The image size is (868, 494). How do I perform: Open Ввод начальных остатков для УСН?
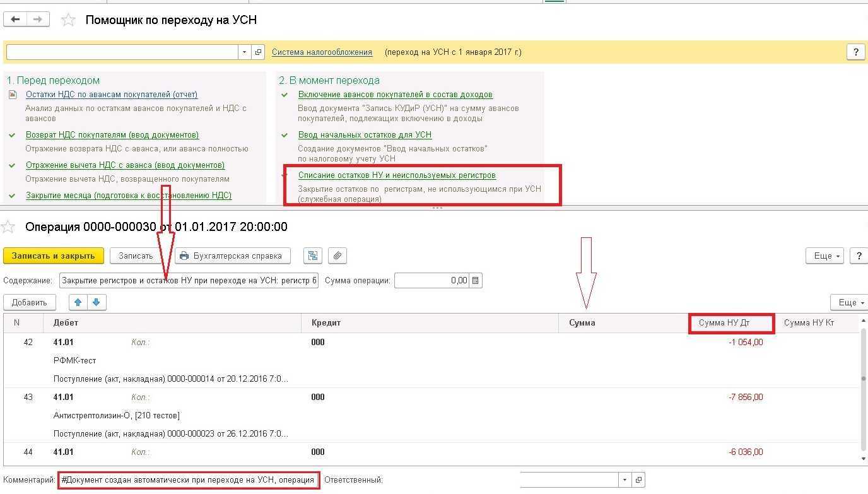[365, 135]
